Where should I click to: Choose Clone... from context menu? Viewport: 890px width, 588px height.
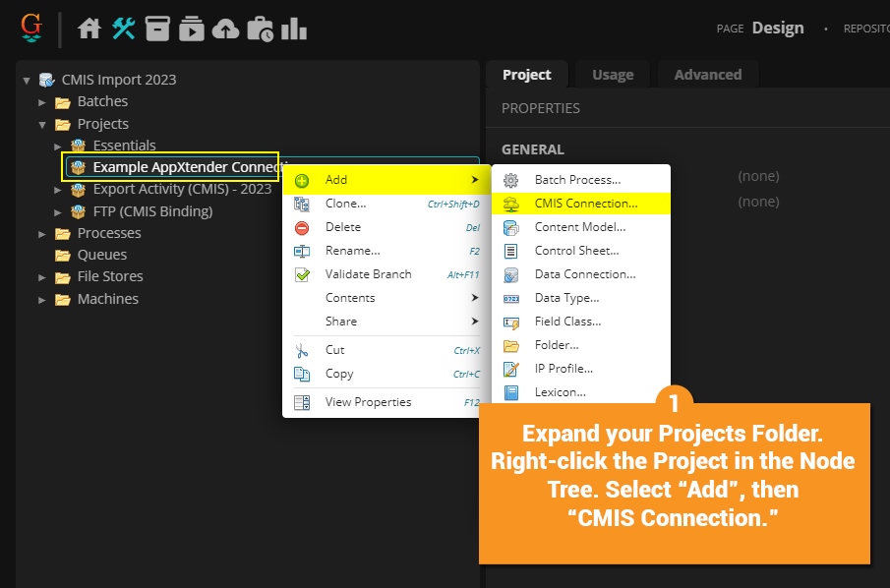coord(386,204)
